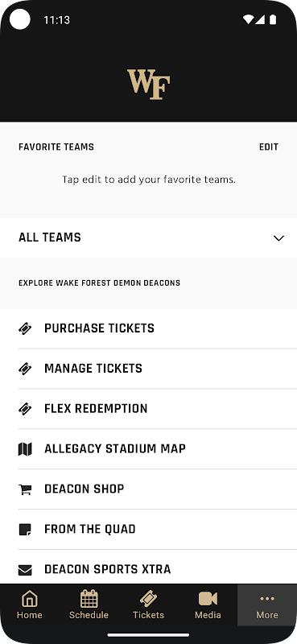Open the All Teams section row
Screen dimensions: 297x644
[x=148, y=237]
